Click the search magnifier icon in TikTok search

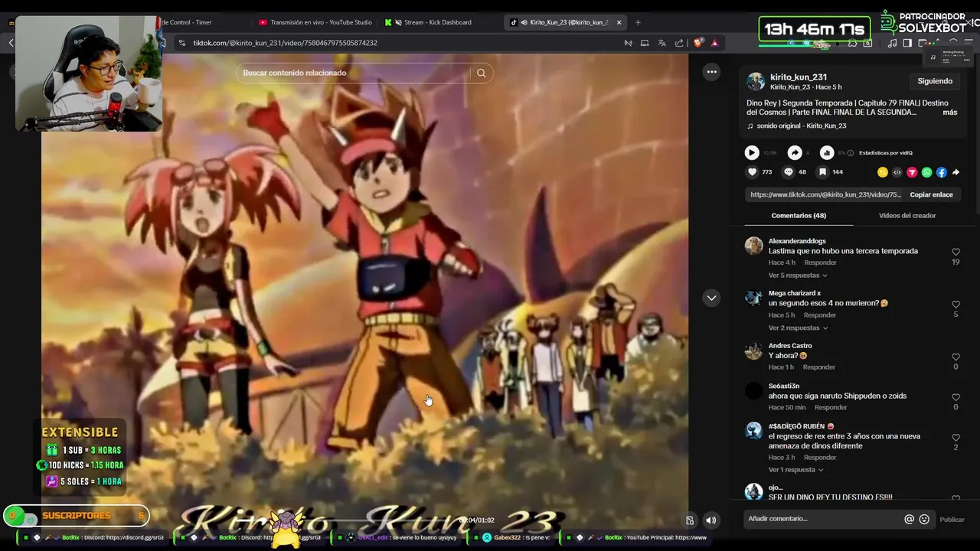[481, 73]
